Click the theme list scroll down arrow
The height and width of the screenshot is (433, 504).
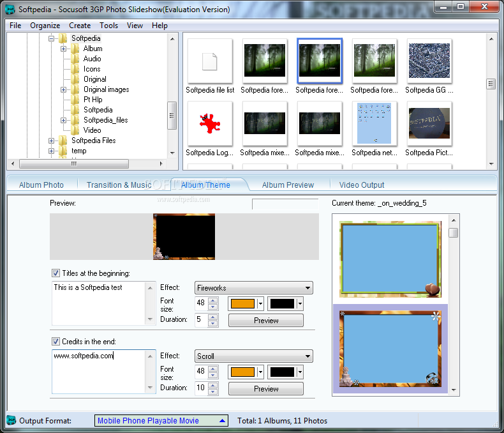[454, 390]
